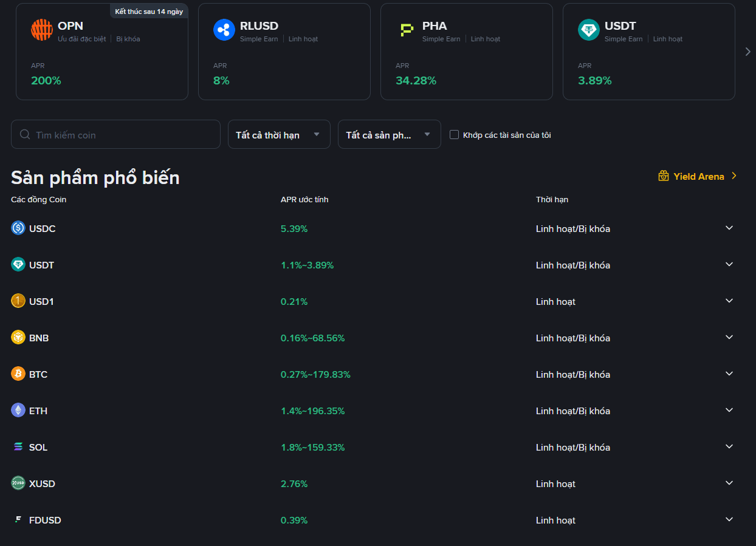Expand the XUSD row chevron

(x=729, y=483)
